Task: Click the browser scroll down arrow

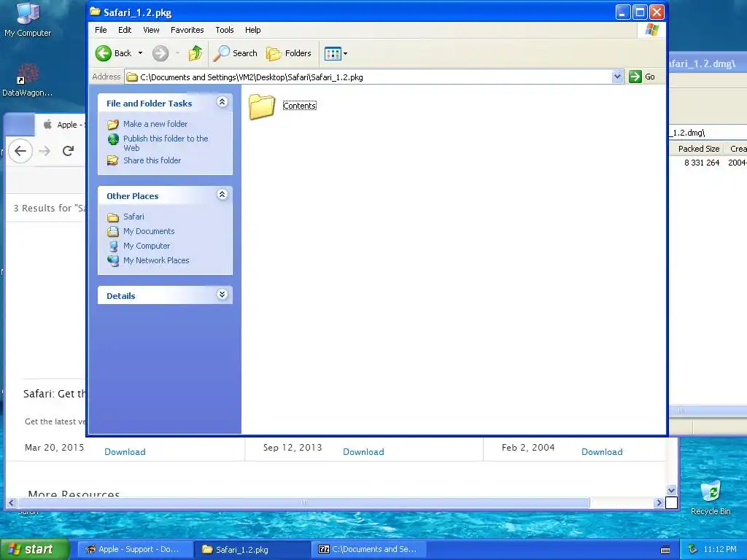Action: [671, 491]
